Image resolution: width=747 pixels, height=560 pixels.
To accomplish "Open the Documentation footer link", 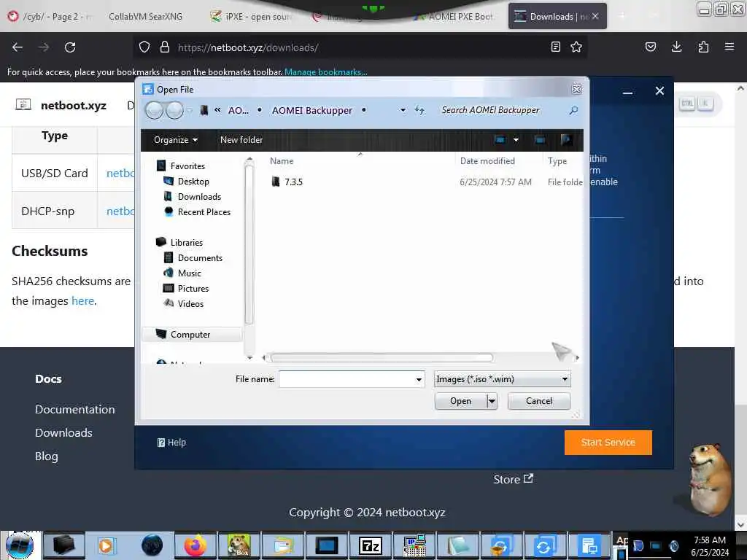I will pyautogui.click(x=75, y=410).
